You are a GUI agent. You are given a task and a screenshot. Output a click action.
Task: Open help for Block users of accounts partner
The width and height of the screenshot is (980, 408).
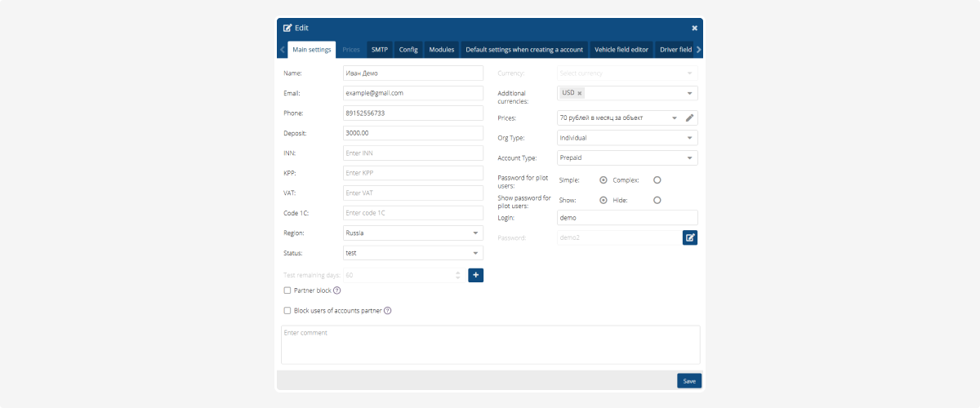(388, 311)
